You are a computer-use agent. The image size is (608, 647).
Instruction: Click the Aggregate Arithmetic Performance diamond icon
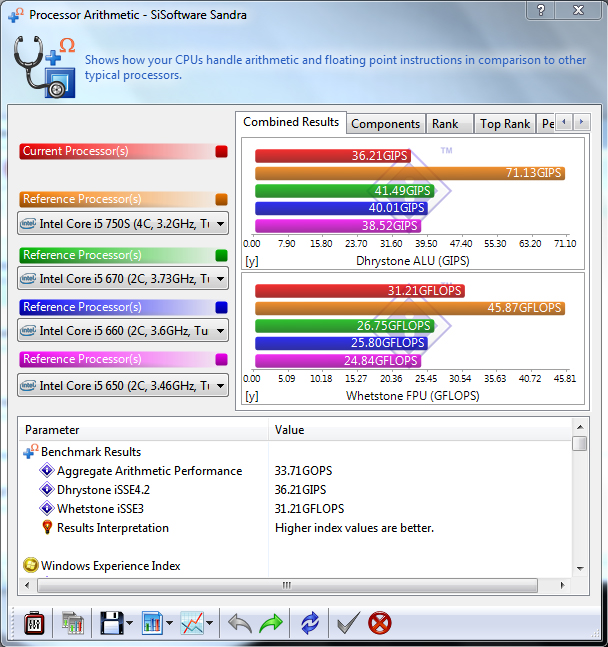pos(47,470)
